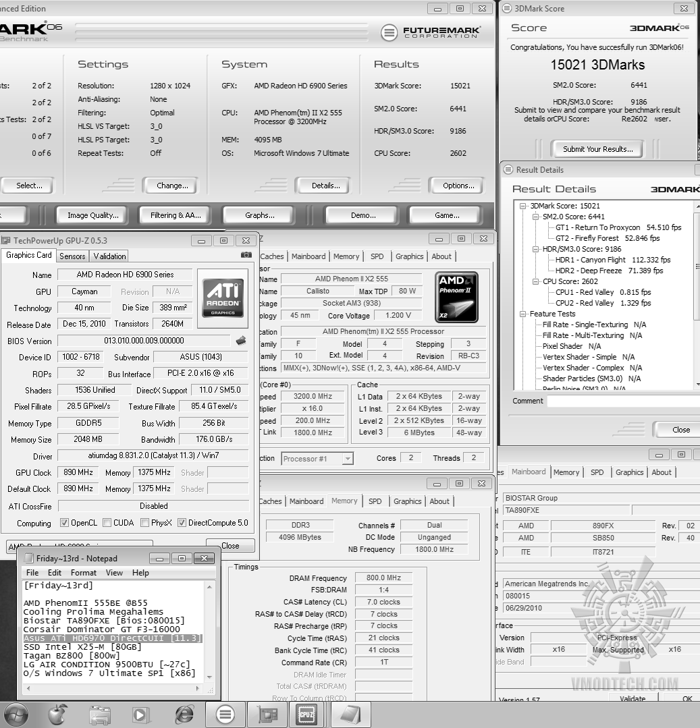Select CPU1 - Red Valley 0.815 fps row

(x=603, y=292)
